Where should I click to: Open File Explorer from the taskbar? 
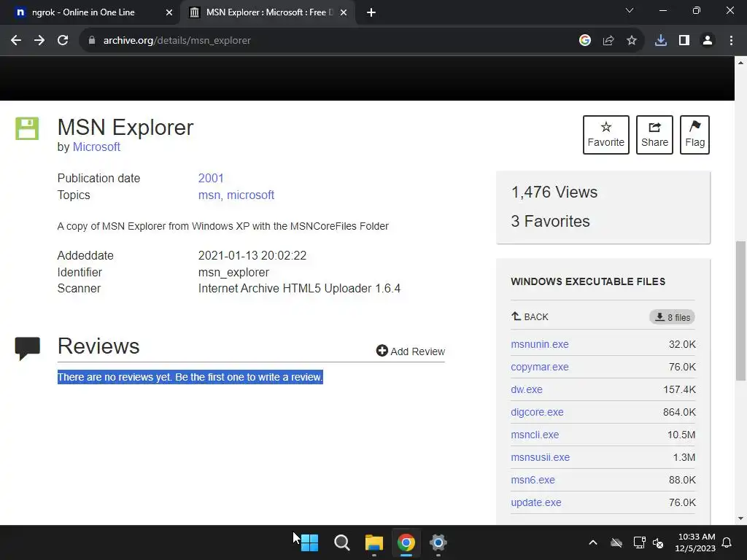click(x=374, y=542)
